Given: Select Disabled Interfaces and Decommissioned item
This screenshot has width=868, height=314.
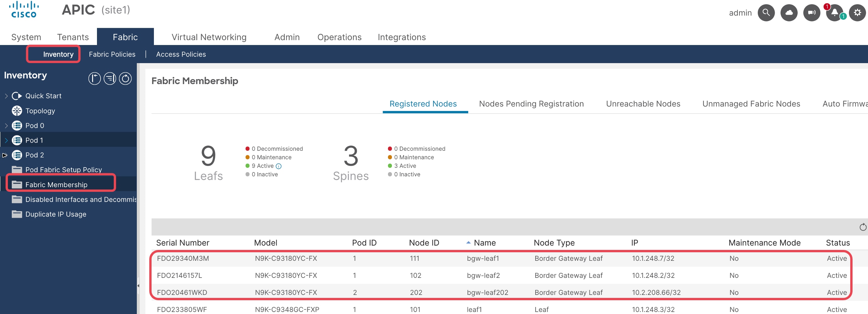Looking at the screenshot, I should pyautogui.click(x=81, y=199).
